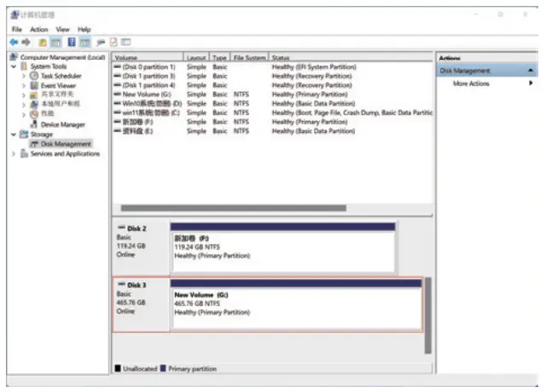Sort by the Type column header
This screenshot has height=392, width=546.
click(x=219, y=57)
